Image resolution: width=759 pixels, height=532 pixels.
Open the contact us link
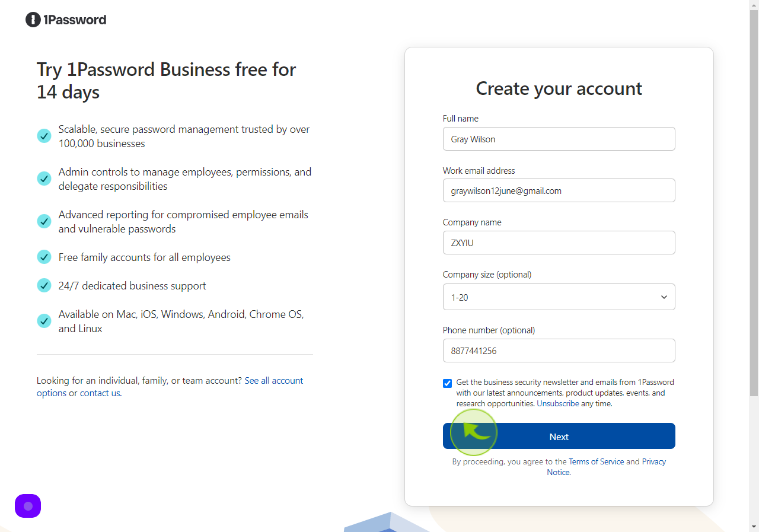click(100, 393)
